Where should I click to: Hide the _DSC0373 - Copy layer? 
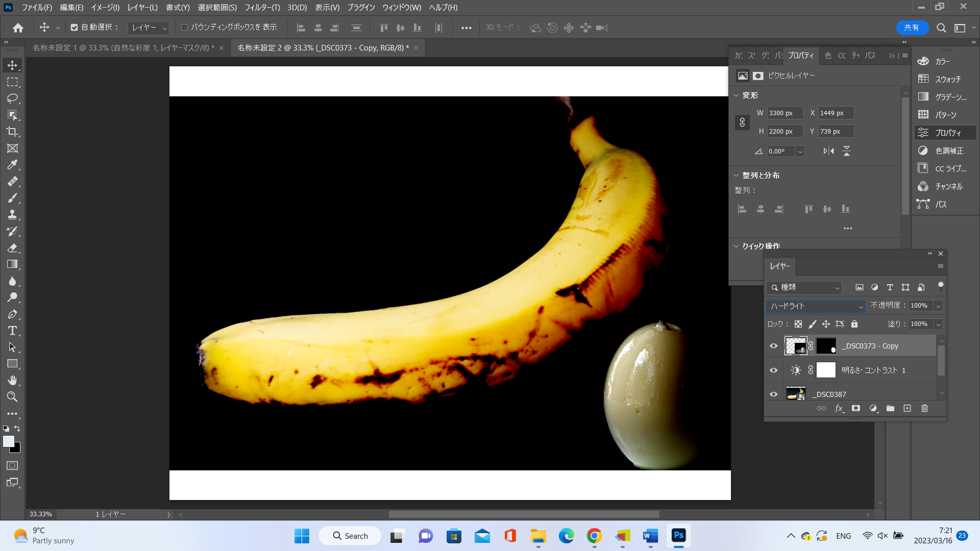(x=773, y=346)
